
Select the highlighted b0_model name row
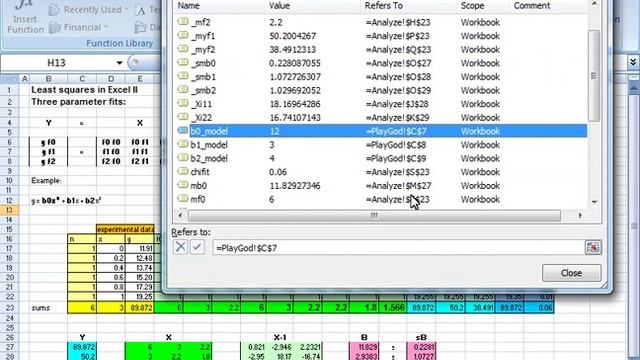pos(381,131)
